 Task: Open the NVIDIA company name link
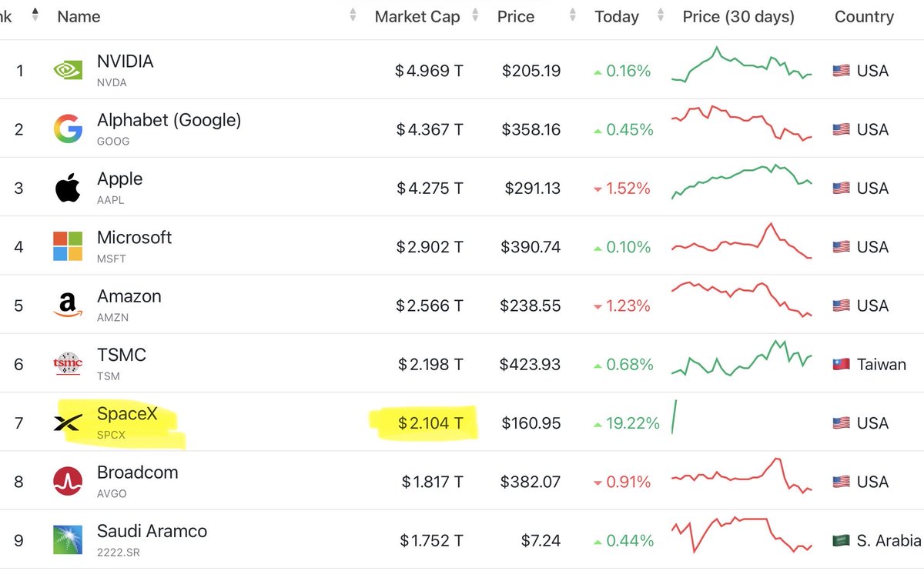[x=126, y=62]
